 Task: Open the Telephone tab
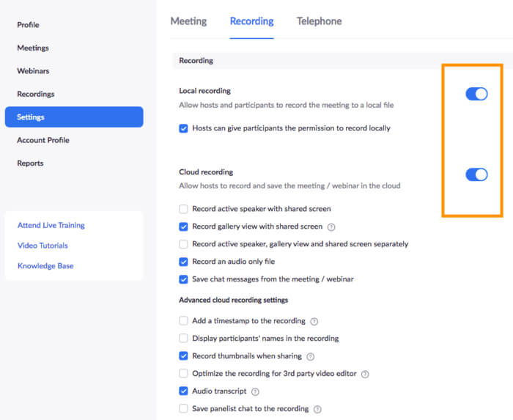[319, 21]
